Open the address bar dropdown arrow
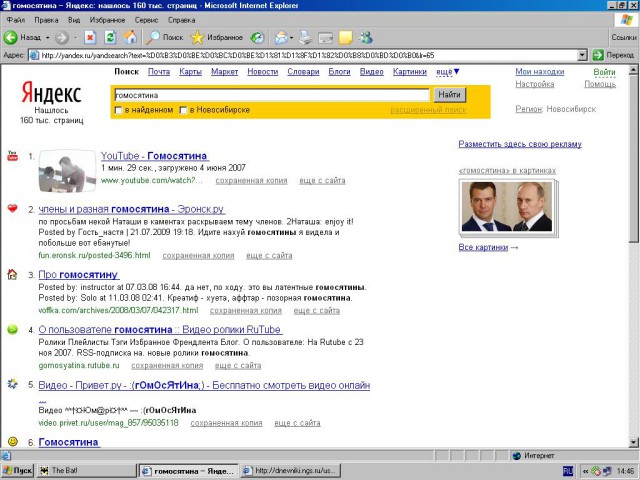The width and height of the screenshot is (640, 480). coord(583,55)
